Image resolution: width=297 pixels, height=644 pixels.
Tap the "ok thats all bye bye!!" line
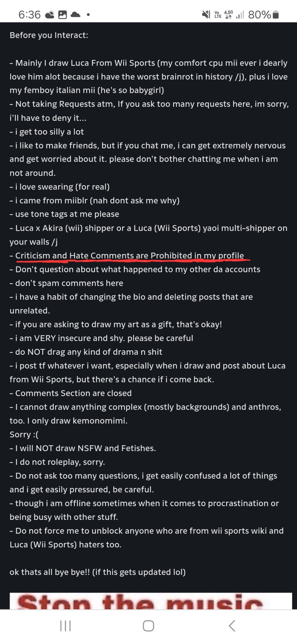point(97,572)
